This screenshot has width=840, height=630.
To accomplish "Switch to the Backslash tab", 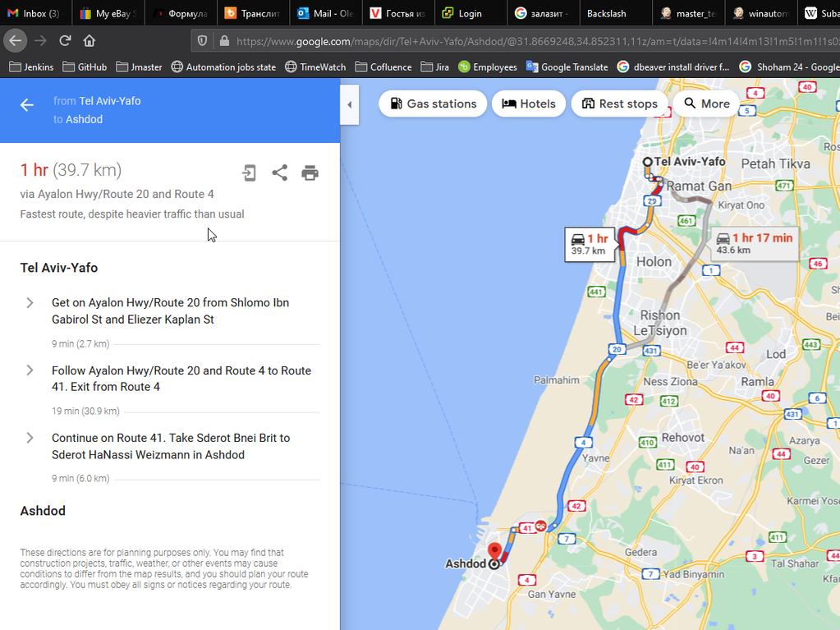I will 615,13.
